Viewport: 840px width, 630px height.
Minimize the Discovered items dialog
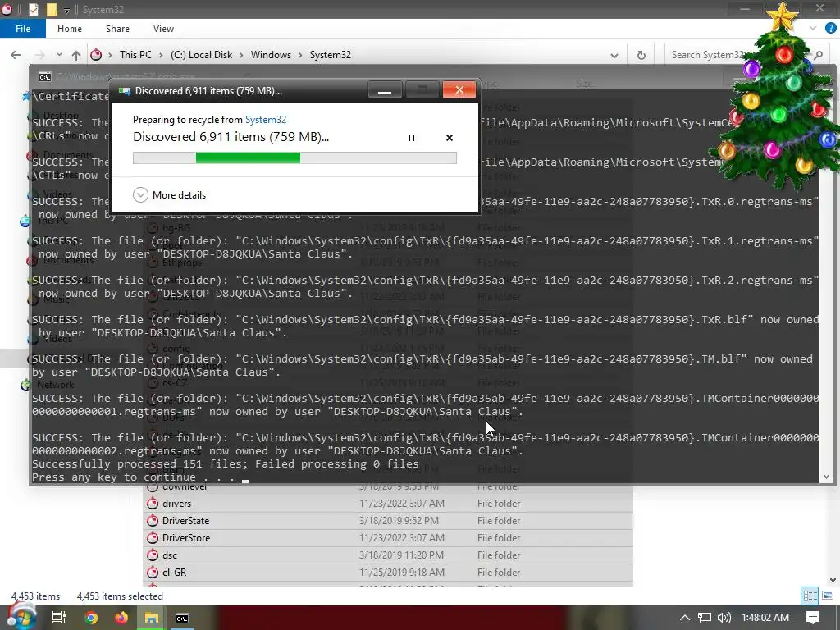(385, 90)
